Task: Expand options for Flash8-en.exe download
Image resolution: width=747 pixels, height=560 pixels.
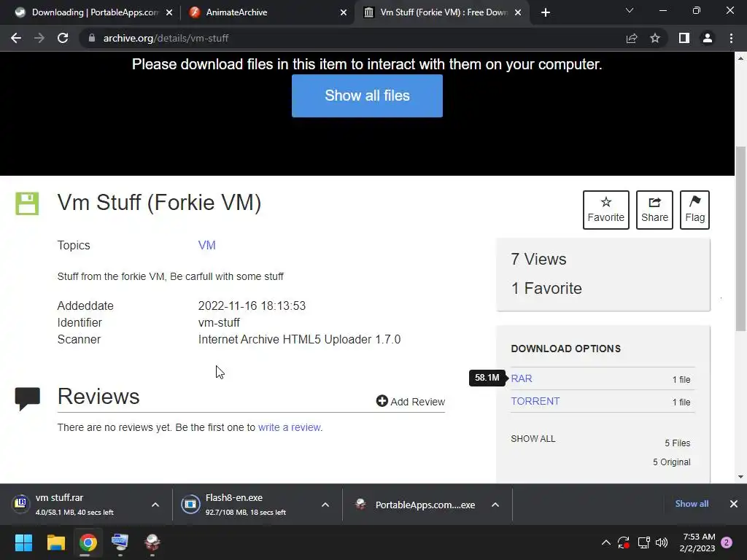Action: pyautogui.click(x=325, y=505)
